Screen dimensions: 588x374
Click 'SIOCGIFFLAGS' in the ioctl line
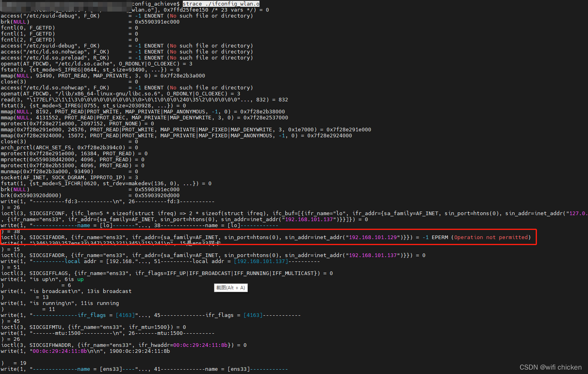click(48, 273)
